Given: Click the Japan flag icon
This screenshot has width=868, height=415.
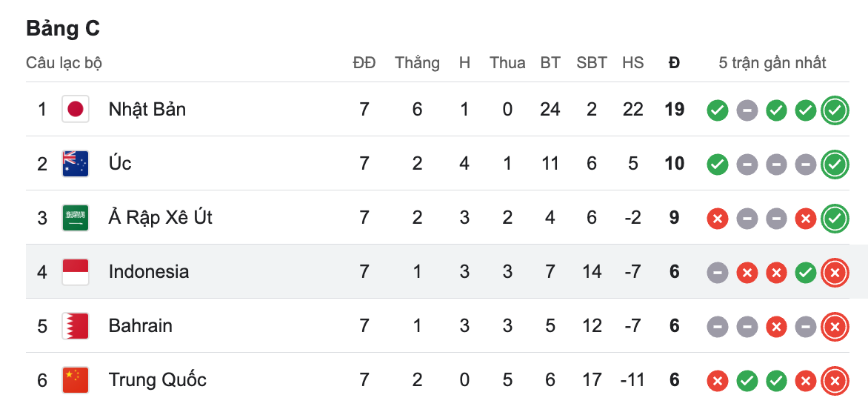Looking at the screenshot, I should (x=75, y=110).
